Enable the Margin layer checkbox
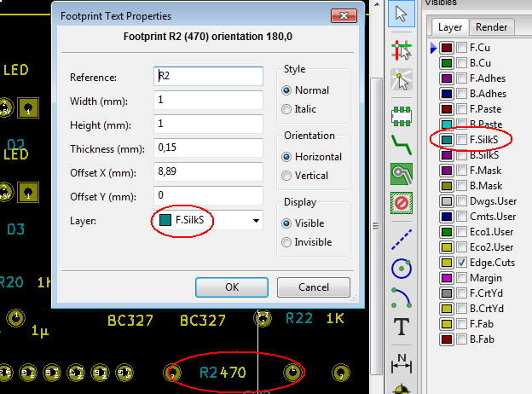This screenshot has height=394, width=532. pos(461,278)
